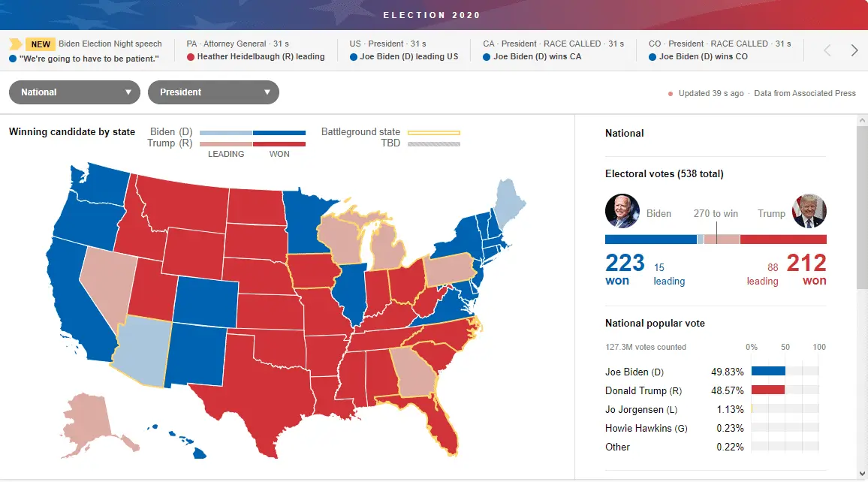Click Biden's portrait photo
868x482 pixels.
(x=622, y=211)
